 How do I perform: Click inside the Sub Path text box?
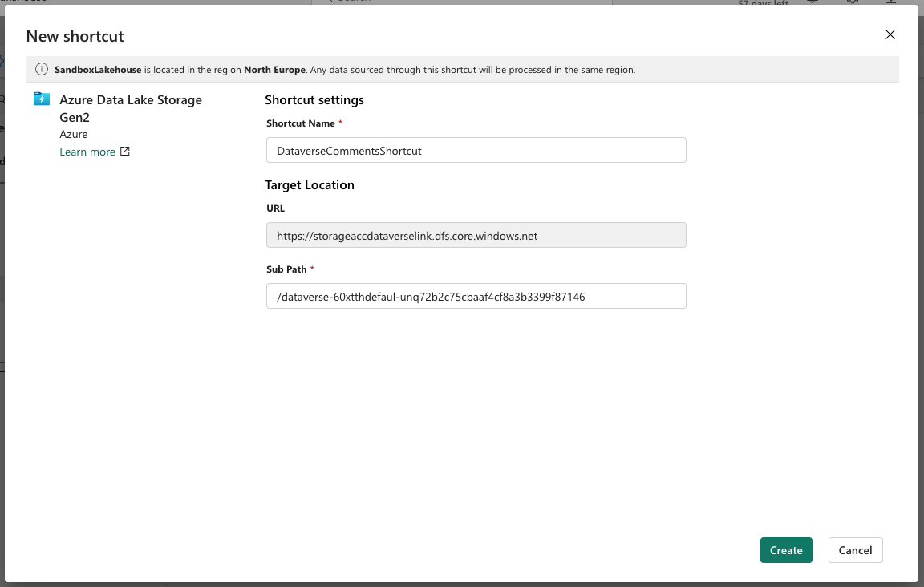(476, 297)
